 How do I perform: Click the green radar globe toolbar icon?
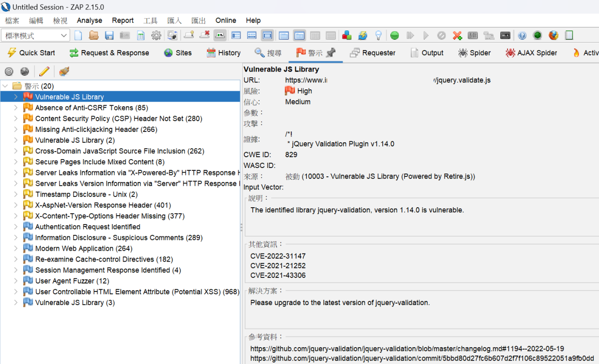pos(538,36)
